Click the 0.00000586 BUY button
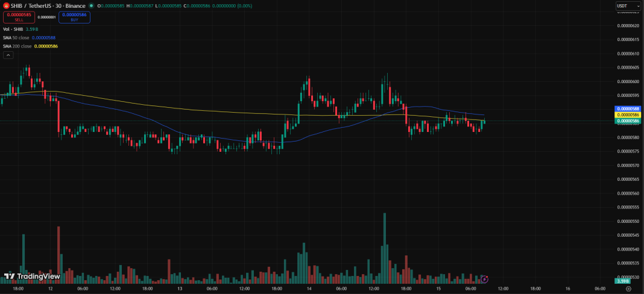 pos(74,17)
